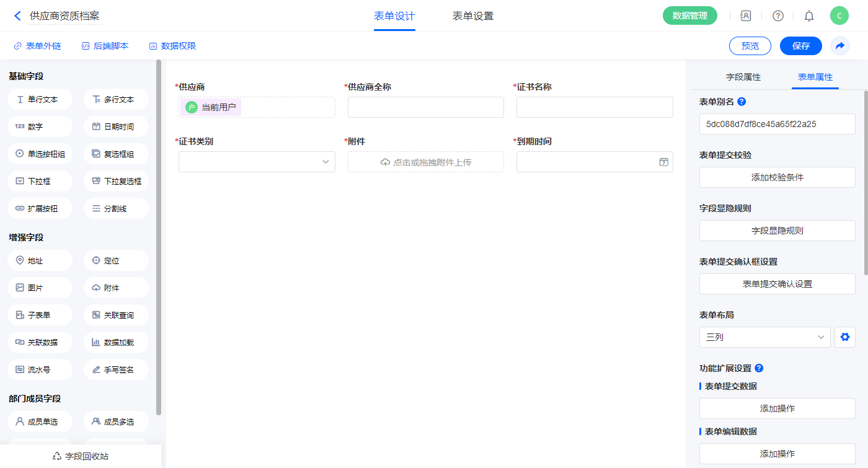Click the 保存 button
The height and width of the screenshot is (468, 868).
[x=800, y=46]
